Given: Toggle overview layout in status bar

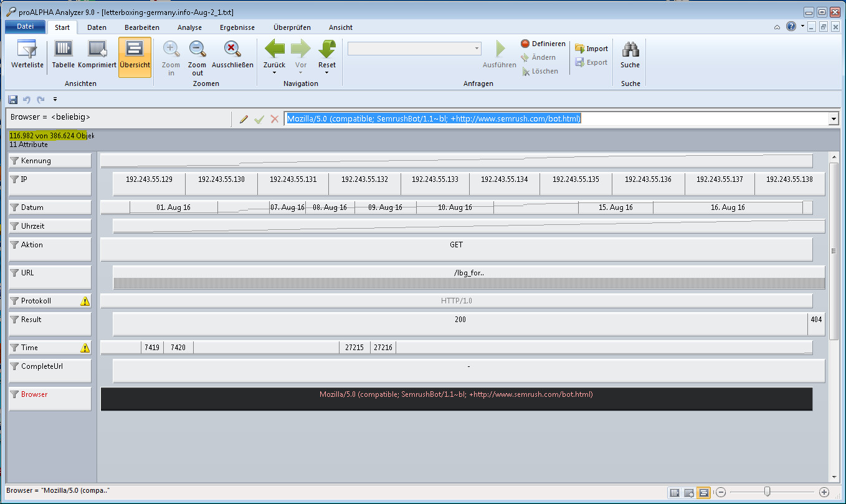Looking at the screenshot, I should tap(703, 493).
